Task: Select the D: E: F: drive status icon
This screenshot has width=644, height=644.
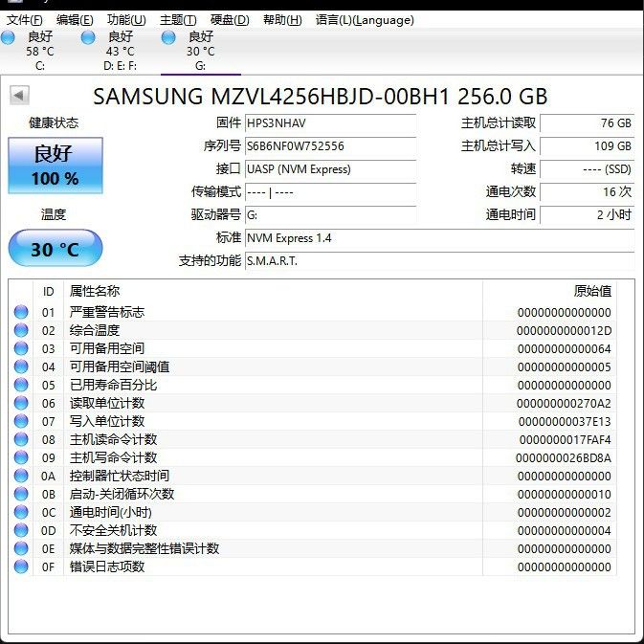Action: coord(88,37)
